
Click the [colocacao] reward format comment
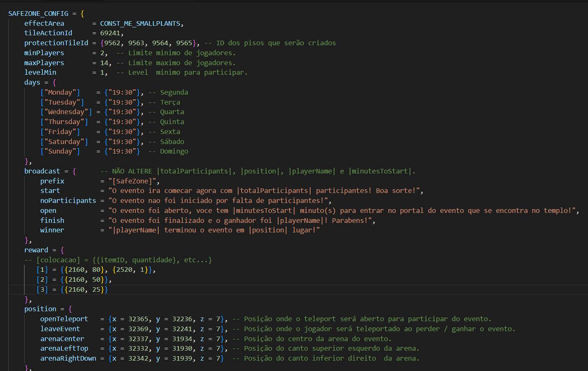[x=118, y=260]
